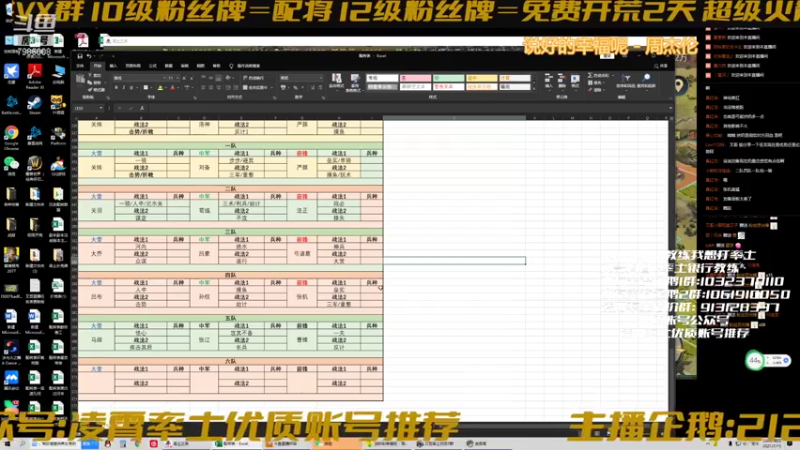Select the cell containing 关羽
The image size is (800, 450).
point(96,210)
